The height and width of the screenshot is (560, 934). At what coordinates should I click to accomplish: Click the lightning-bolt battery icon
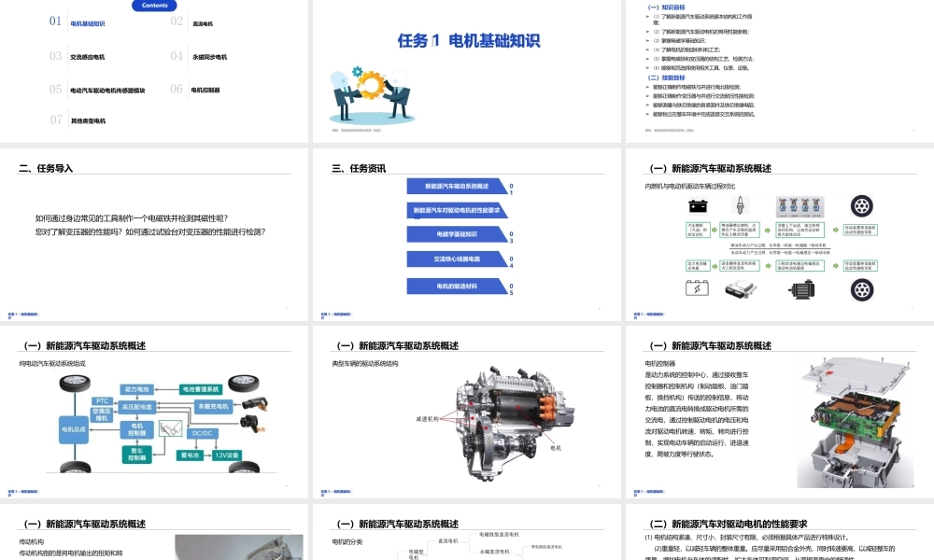click(x=697, y=288)
